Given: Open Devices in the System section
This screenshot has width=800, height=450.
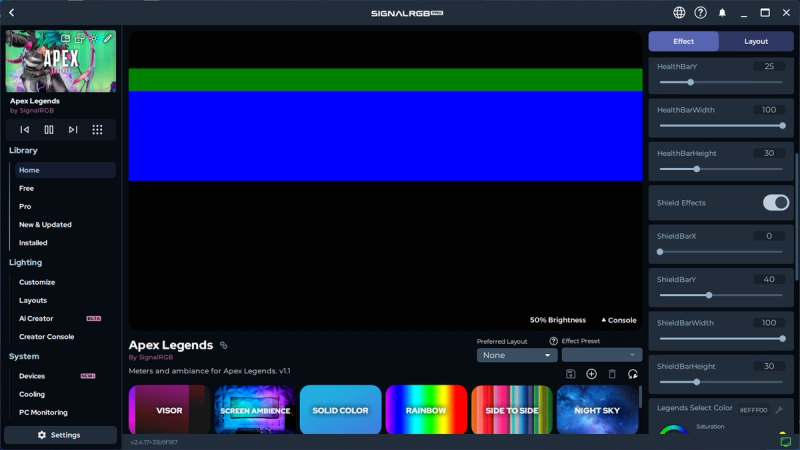Looking at the screenshot, I should point(32,376).
